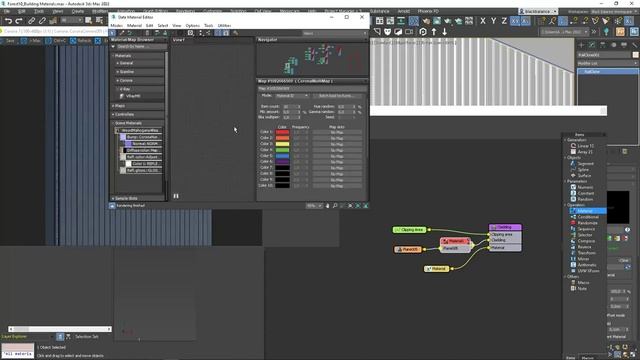The width and height of the screenshot is (640, 360).
Task: Select the Link tool icon
Action: coord(31,20)
